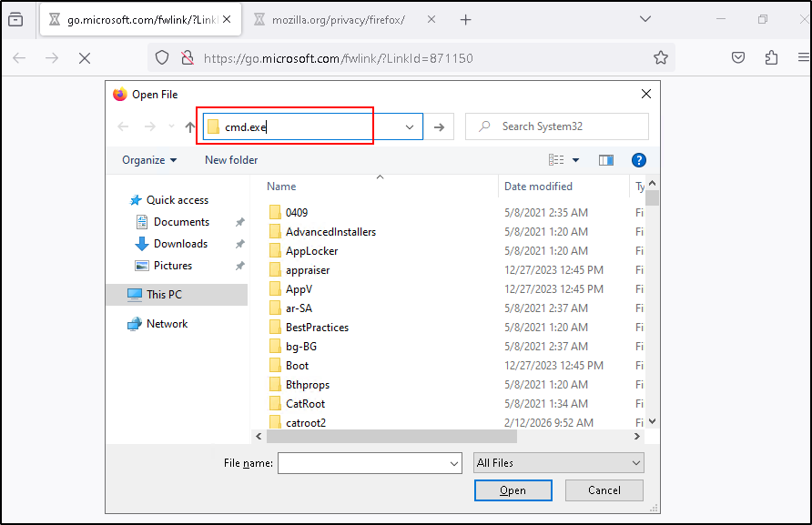812x525 pixels.
Task: Expand the view options dropdown
Action: (575, 160)
